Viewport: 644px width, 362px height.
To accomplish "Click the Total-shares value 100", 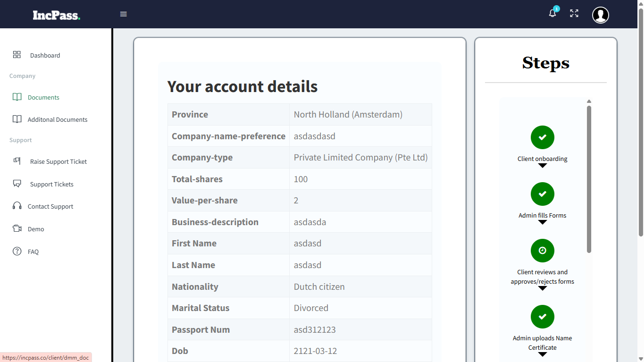I will pos(301,179).
